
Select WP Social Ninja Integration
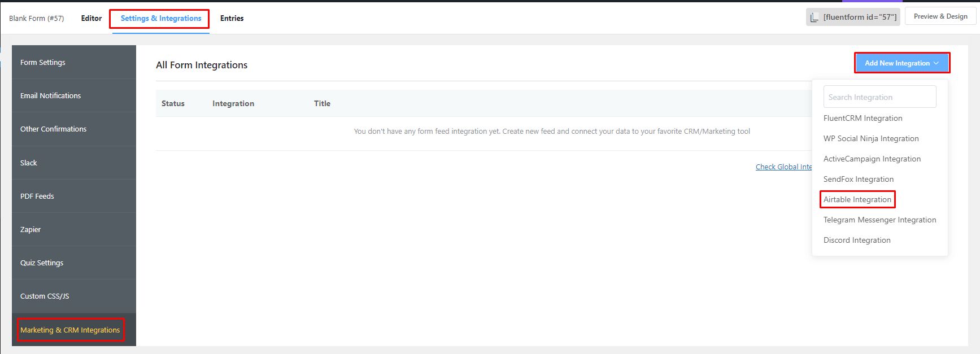870,138
